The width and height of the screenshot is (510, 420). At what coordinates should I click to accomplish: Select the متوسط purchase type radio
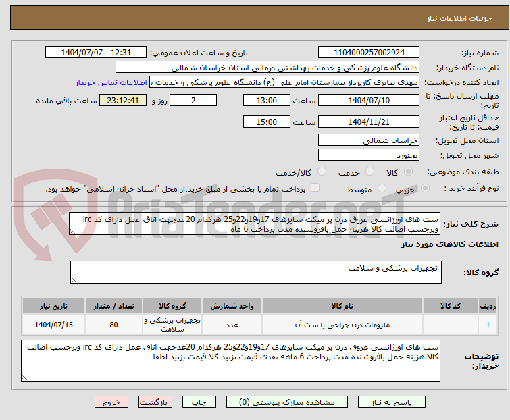(382, 188)
